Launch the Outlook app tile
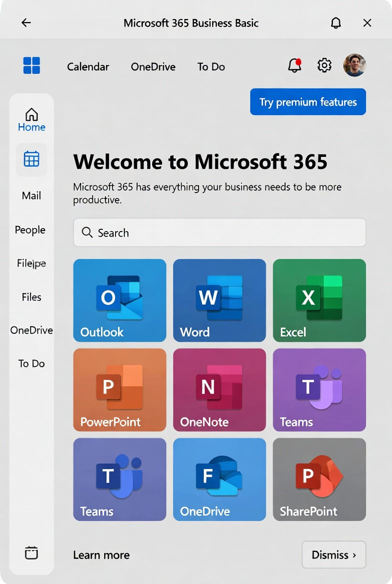This screenshot has height=584, width=392. (x=119, y=300)
